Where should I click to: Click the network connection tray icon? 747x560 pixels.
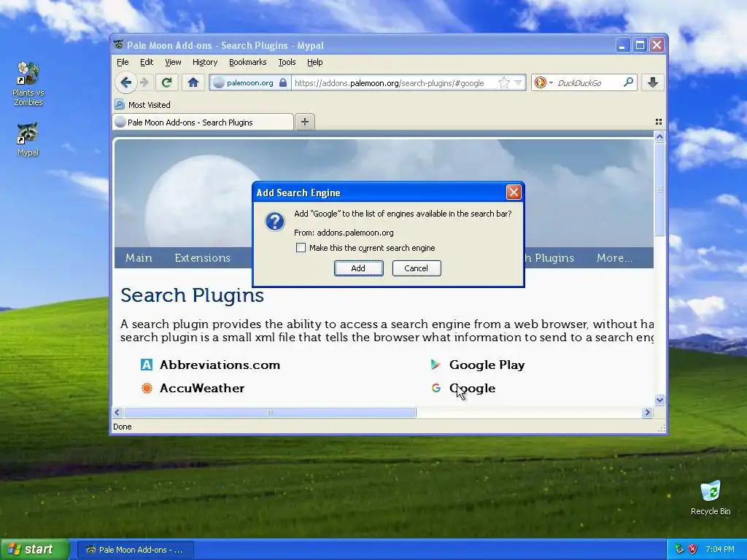(x=679, y=549)
